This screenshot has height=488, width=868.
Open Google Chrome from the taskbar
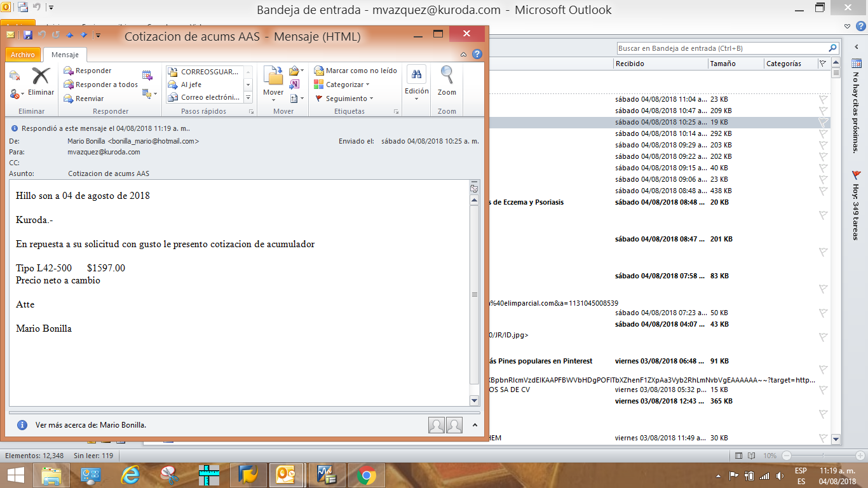click(366, 475)
